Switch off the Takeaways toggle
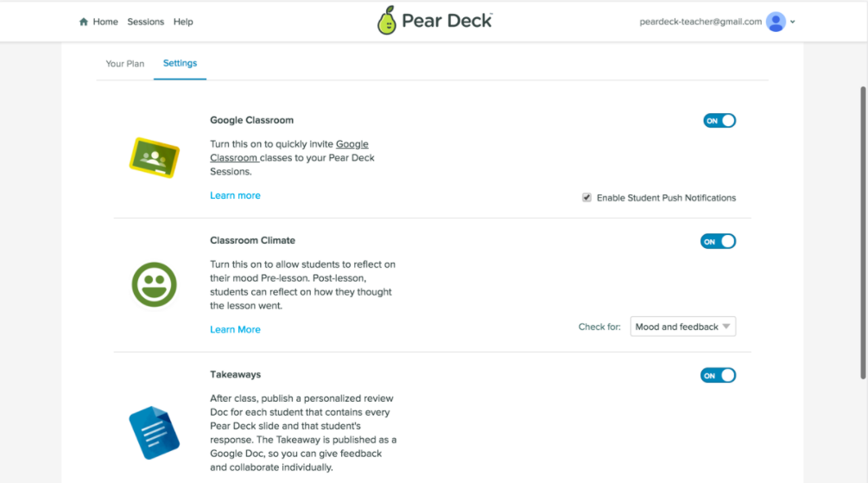The image size is (868, 483). click(x=718, y=375)
